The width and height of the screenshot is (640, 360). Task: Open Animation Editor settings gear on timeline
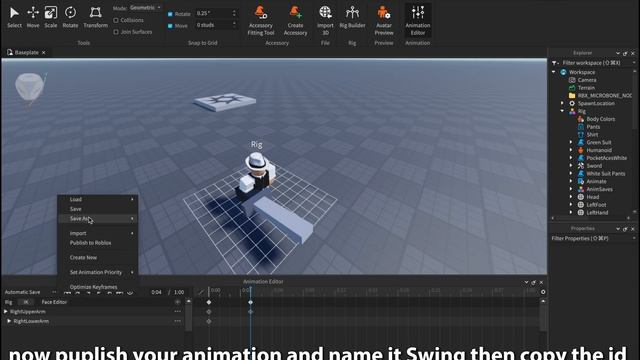(543, 292)
